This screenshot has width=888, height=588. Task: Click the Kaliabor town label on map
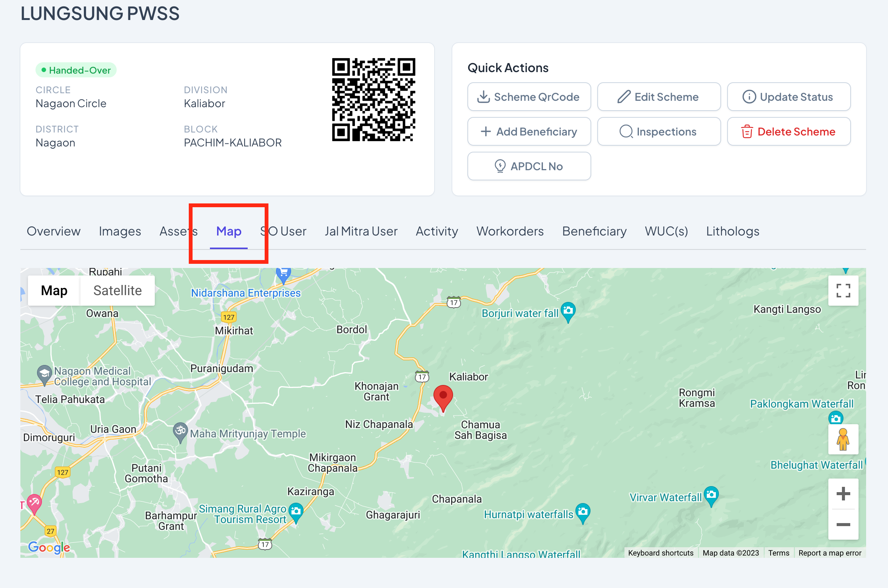[469, 377]
